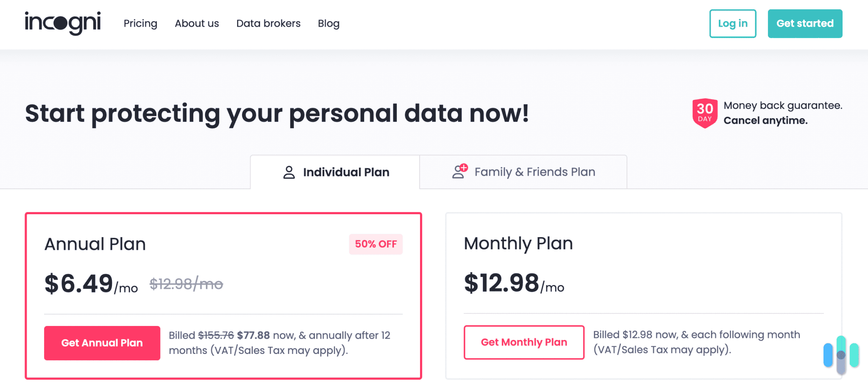
Task: Click the Get started button
Action: [804, 24]
